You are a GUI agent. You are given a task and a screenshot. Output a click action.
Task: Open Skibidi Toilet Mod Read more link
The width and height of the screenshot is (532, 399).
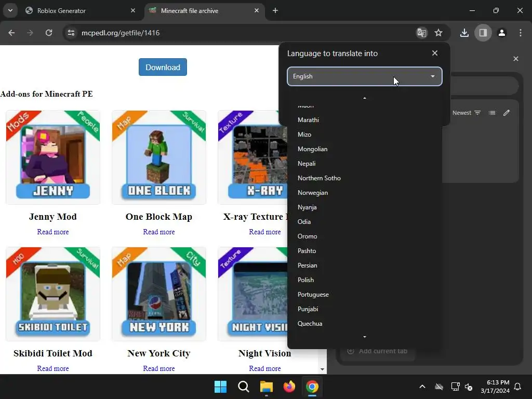pos(53,368)
